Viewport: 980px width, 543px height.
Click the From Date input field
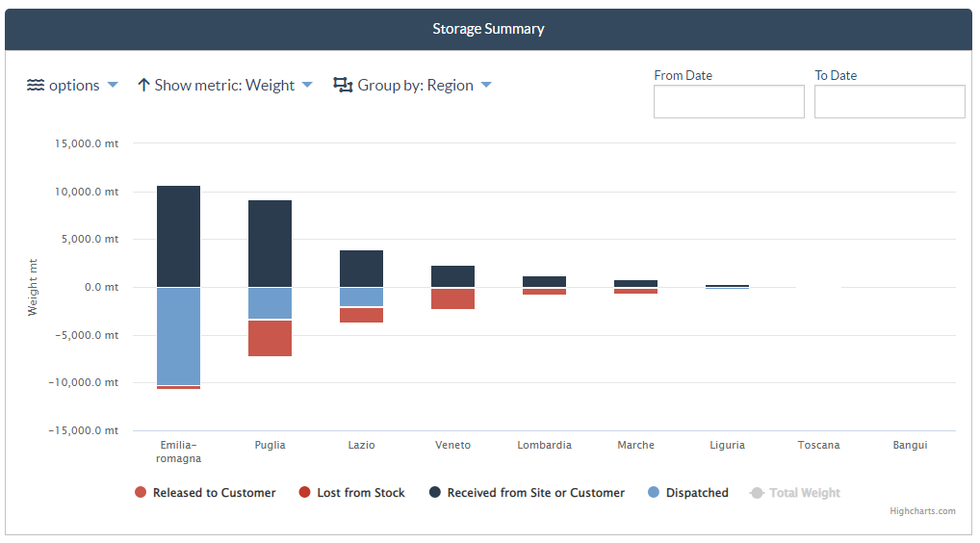click(x=729, y=102)
